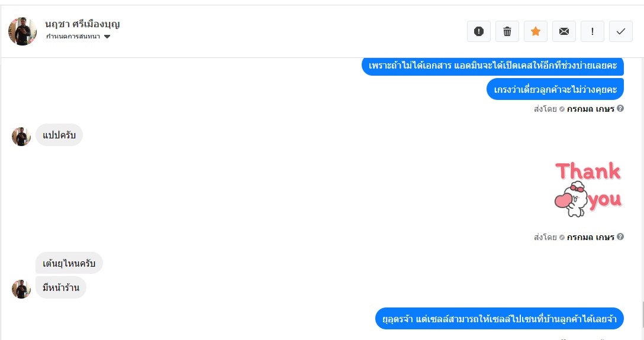Image resolution: width=644 pixels, height=340 pixels.
Task: Select the blue เกรงว่าเดี๋ยวลูกค้าจะไม่ว่างคุยคะ message
Action: [x=555, y=89]
